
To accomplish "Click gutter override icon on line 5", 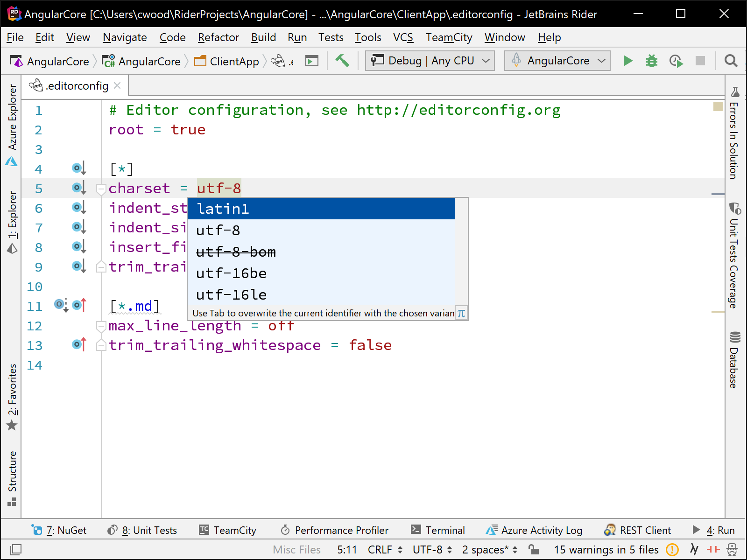I will pos(79,188).
